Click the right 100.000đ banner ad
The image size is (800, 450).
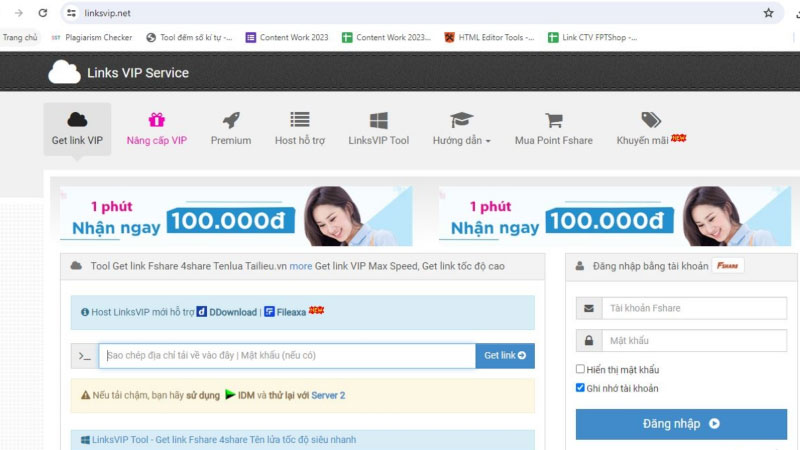click(x=615, y=216)
